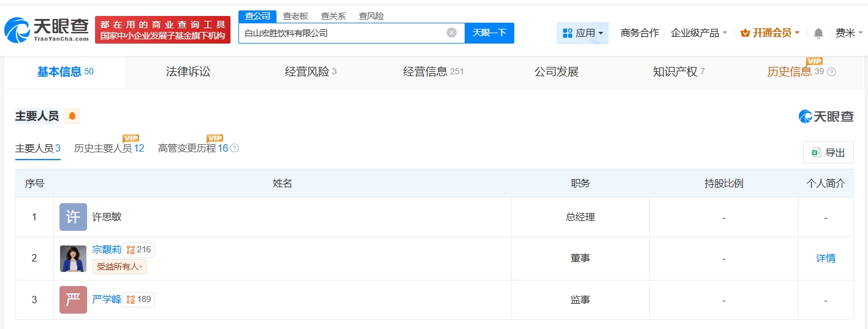868x329 pixels.
Task: Click the TianYanCha logo in header
Action: click(47, 29)
